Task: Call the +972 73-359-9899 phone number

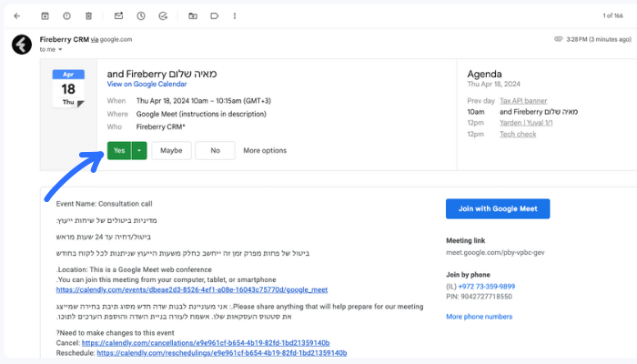Action: pyautogui.click(x=487, y=287)
